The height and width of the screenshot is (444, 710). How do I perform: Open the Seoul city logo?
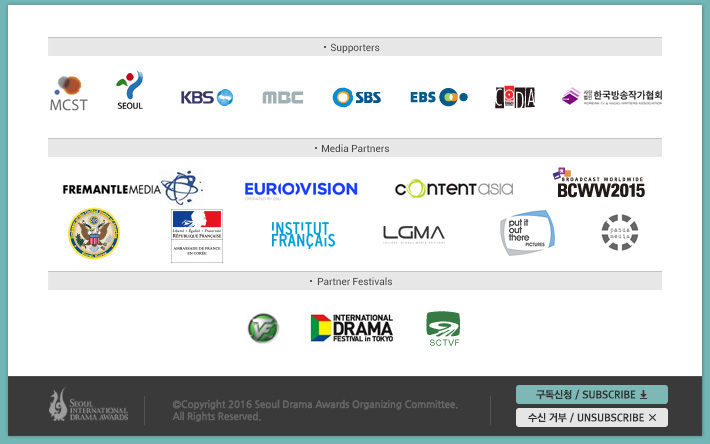click(130, 91)
